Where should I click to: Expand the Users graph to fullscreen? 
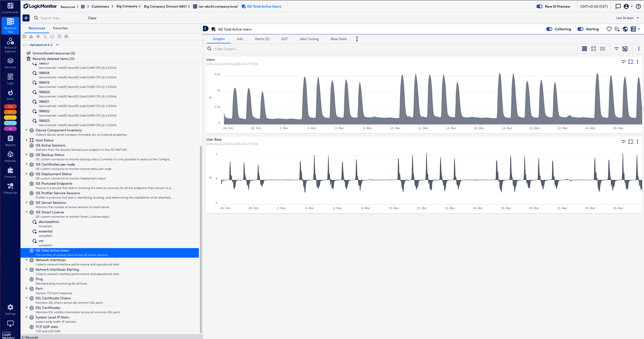pos(630,62)
